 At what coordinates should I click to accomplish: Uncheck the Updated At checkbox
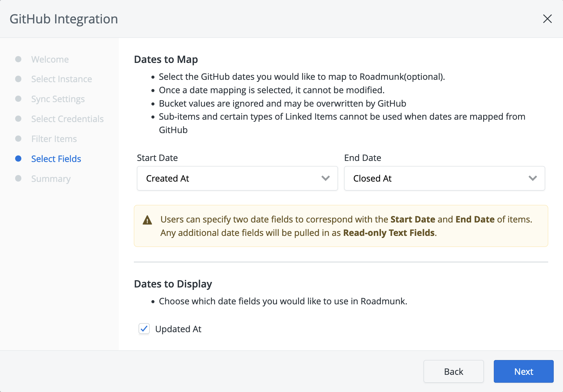pyautogui.click(x=144, y=329)
